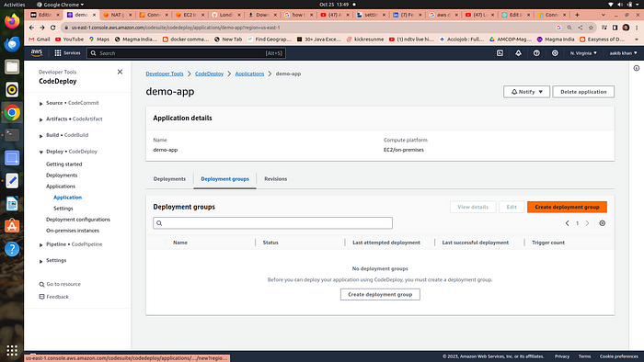This screenshot has width=644, height=362.
Task: Switch to the Deployments tab
Action: 169,179
